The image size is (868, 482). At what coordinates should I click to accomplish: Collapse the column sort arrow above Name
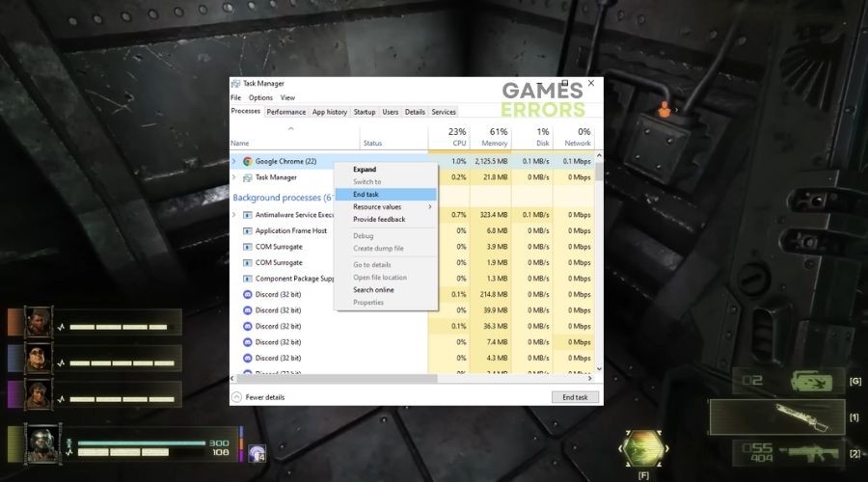(x=290, y=128)
